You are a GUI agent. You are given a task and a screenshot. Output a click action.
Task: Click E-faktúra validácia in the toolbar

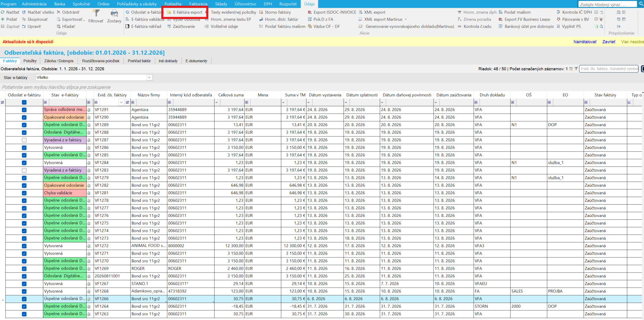pyautogui.click(x=145, y=19)
